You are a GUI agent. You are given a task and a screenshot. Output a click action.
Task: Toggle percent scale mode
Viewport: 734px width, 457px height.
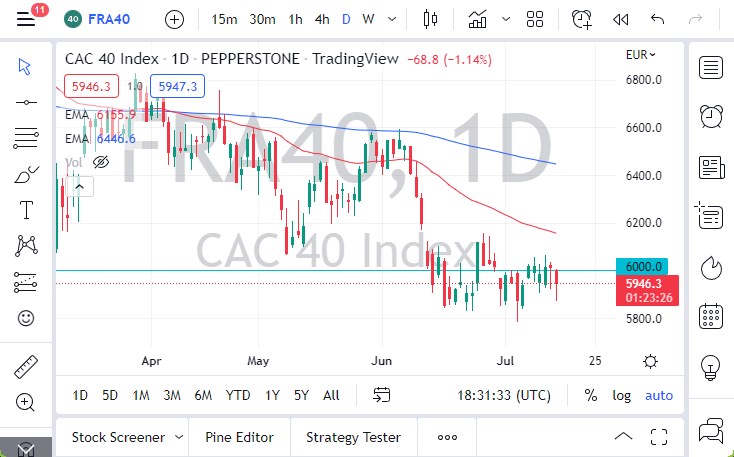[x=591, y=395]
